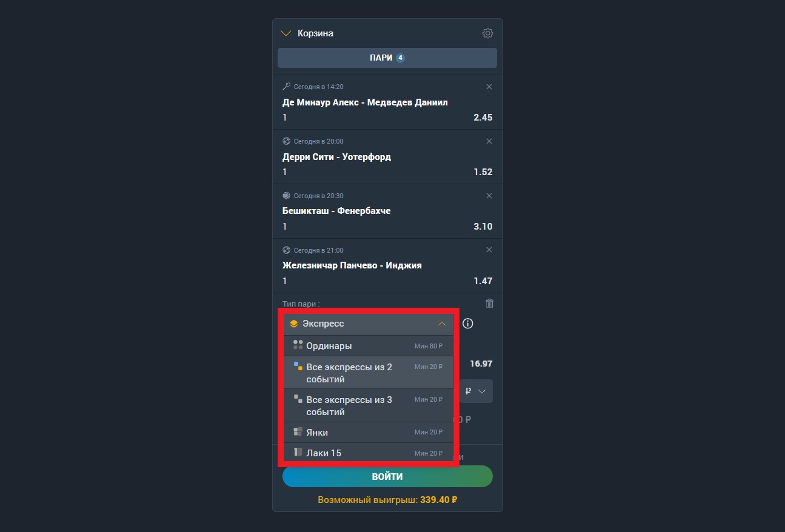Click the ВОЙТИ login button
The image size is (785, 532).
pyautogui.click(x=387, y=476)
